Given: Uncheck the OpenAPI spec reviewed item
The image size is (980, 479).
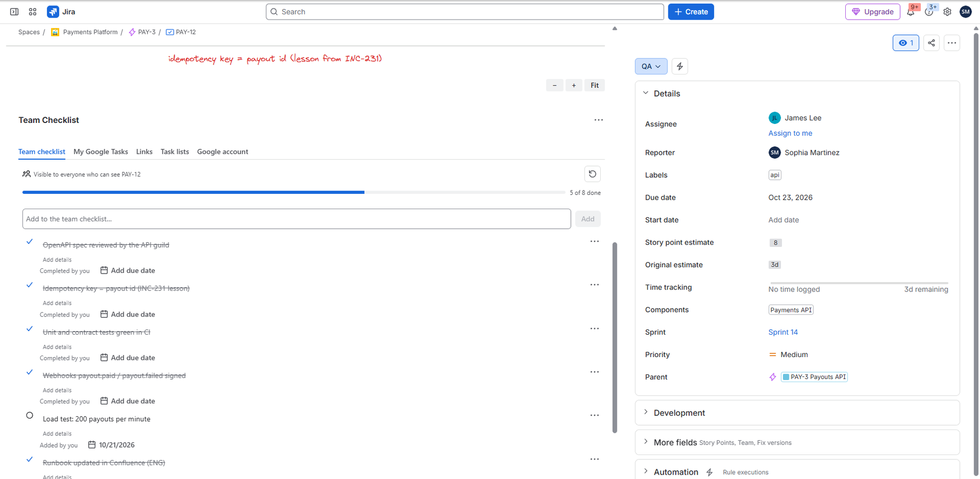Looking at the screenshot, I should (x=30, y=242).
